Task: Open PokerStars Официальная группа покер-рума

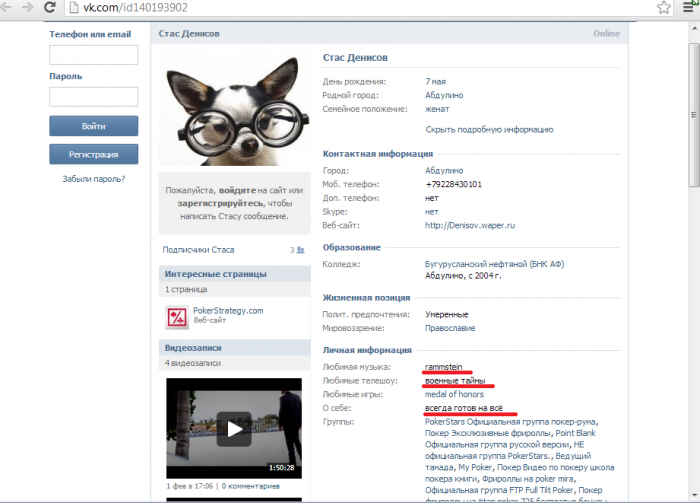Action: [x=510, y=422]
